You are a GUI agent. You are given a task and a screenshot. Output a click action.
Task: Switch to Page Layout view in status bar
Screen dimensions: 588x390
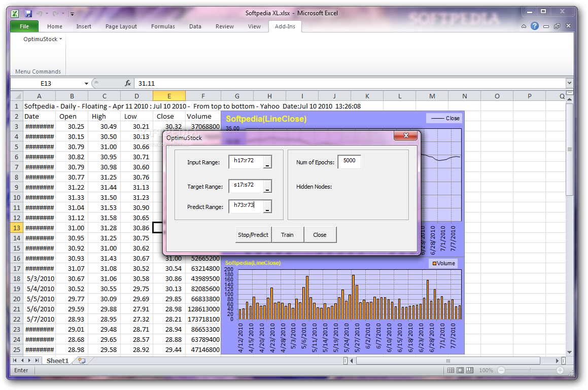pos(460,371)
